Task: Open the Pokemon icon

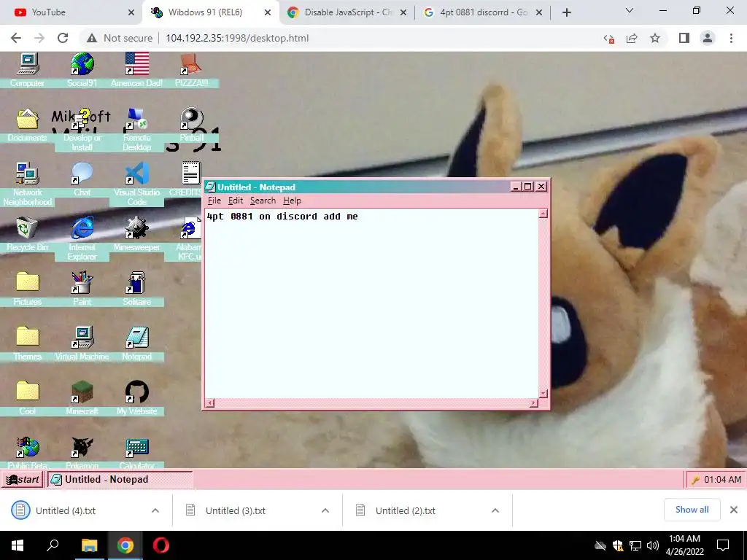Action: click(82, 448)
